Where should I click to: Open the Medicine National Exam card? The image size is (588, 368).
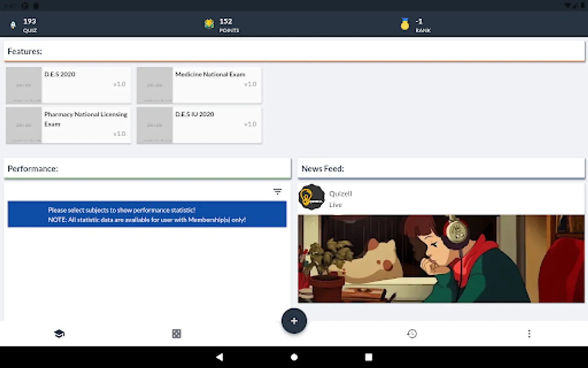(x=199, y=85)
